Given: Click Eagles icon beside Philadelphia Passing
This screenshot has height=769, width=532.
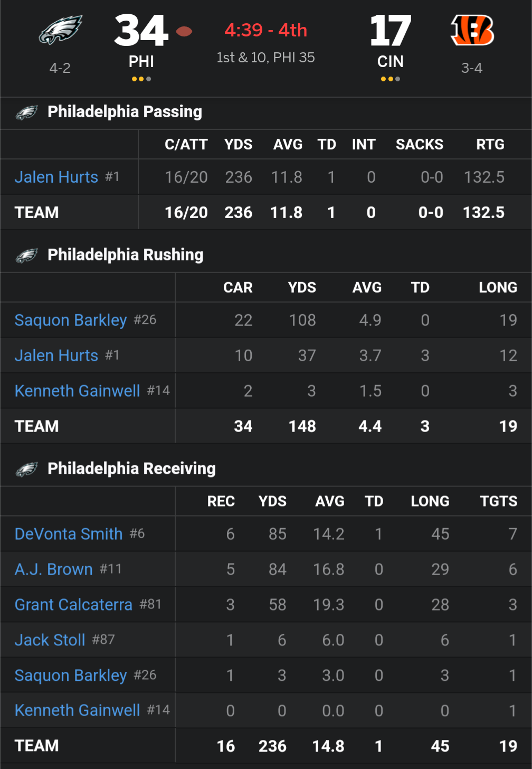Looking at the screenshot, I should coord(27,112).
